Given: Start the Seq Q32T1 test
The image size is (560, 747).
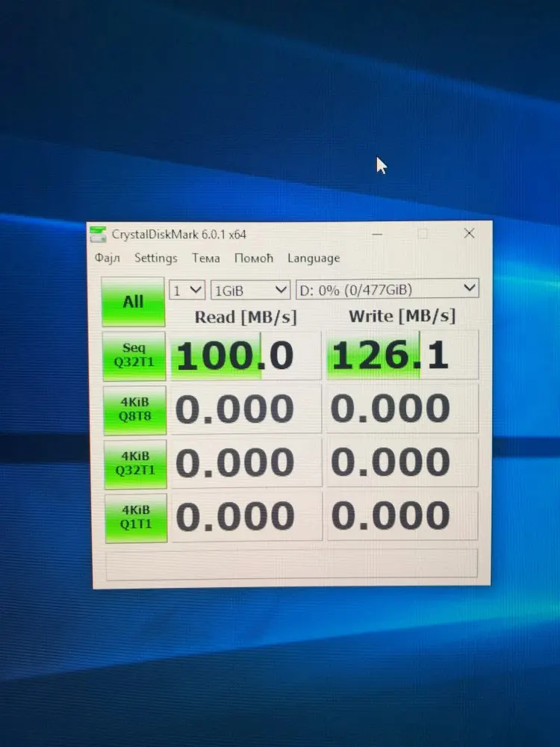Looking at the screenshot, I should coord(134,356).
